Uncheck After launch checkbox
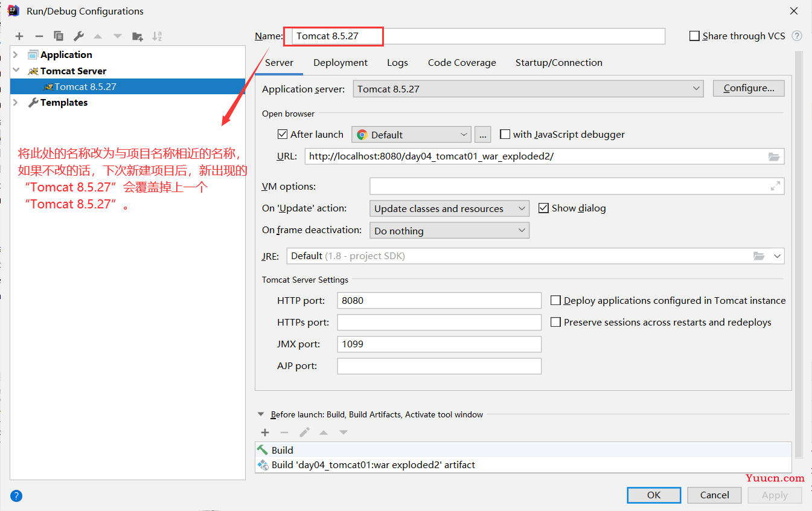Image resolution: width=812 pixels, height=511 pixels. tap(282, 134)
